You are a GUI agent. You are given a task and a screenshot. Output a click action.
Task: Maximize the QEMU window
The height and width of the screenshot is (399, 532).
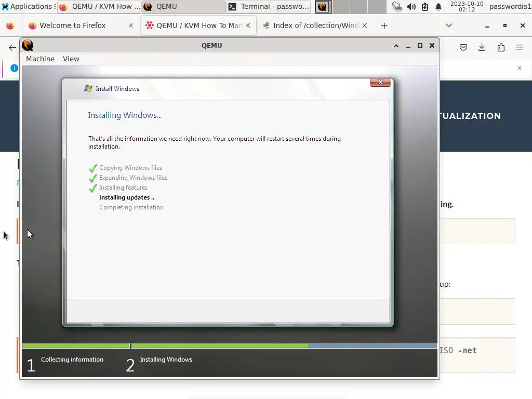tap(420, 46)
